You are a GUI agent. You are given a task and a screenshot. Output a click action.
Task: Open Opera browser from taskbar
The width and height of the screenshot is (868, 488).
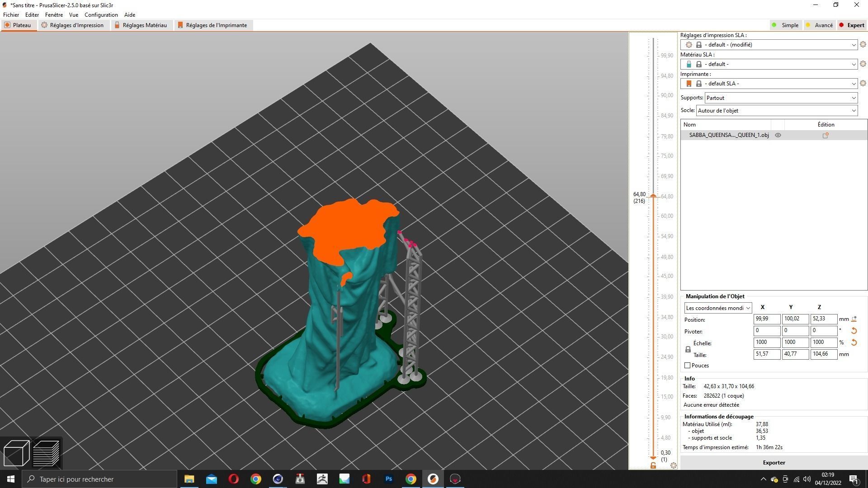(233, 479)
